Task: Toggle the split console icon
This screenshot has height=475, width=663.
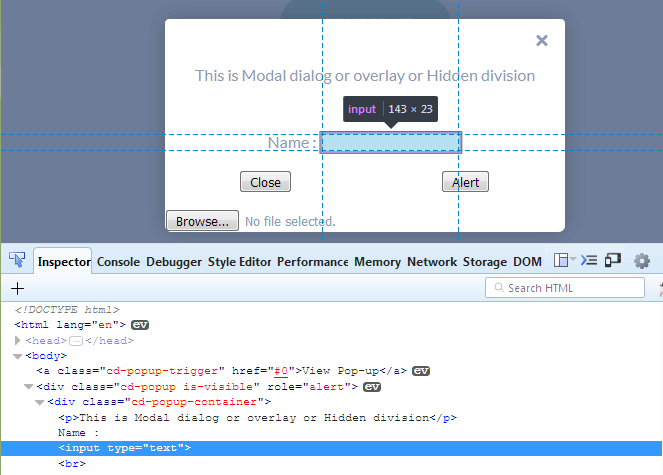Action: tap(589, 260)
